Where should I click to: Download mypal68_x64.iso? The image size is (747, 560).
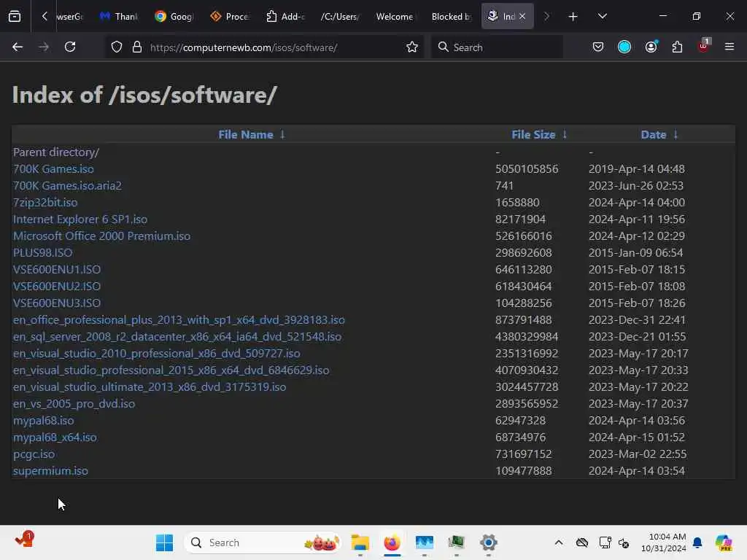click(x=55, y=437)
